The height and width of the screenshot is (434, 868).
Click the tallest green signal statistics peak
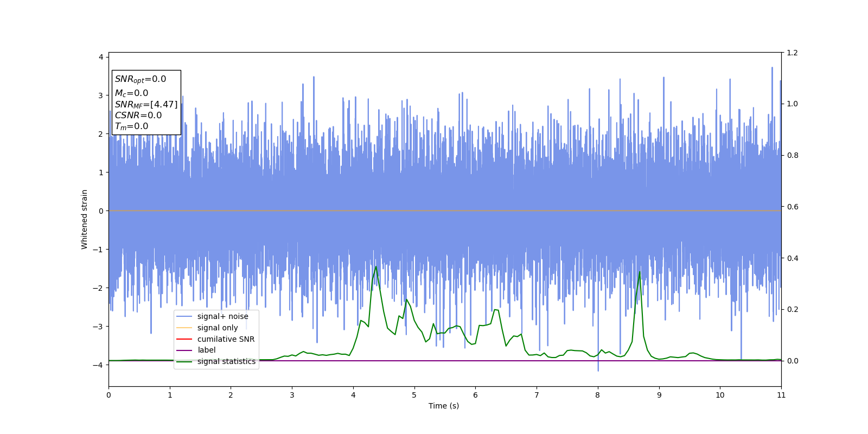pyautogui.click(x=376, y=267)
